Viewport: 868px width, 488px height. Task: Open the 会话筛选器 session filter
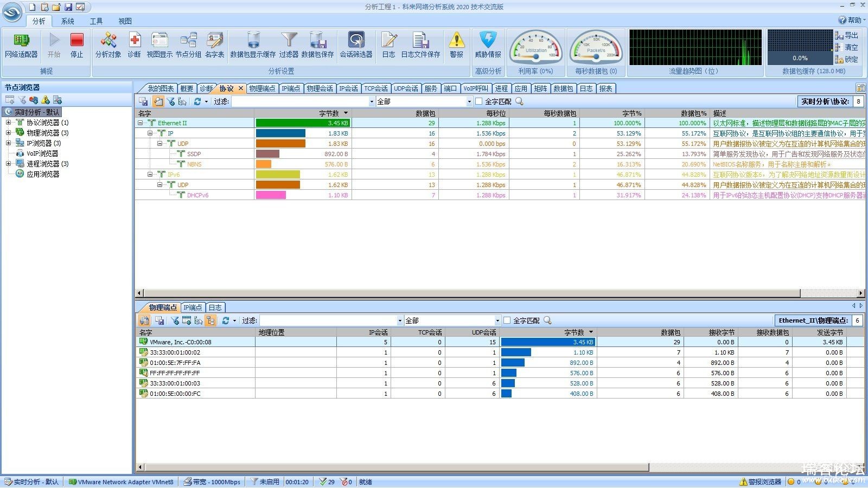[356, 46]
